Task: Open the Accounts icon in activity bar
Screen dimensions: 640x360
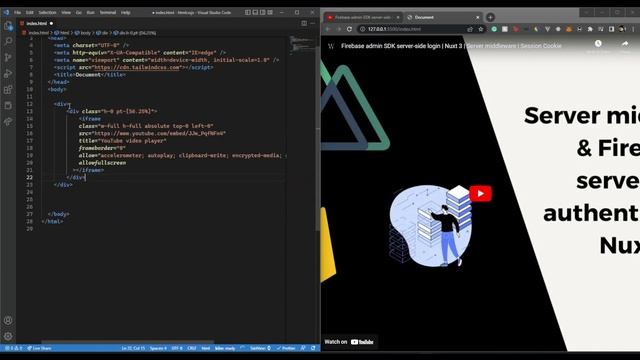Action: click(8, 320)
